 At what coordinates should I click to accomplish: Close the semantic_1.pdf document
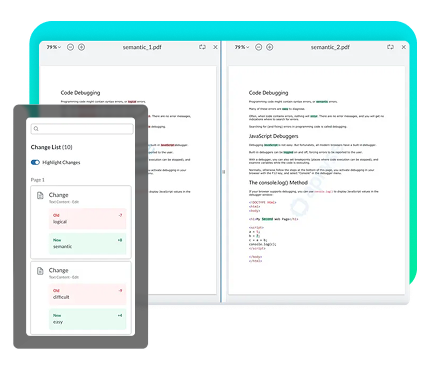[x=215, y=47]
